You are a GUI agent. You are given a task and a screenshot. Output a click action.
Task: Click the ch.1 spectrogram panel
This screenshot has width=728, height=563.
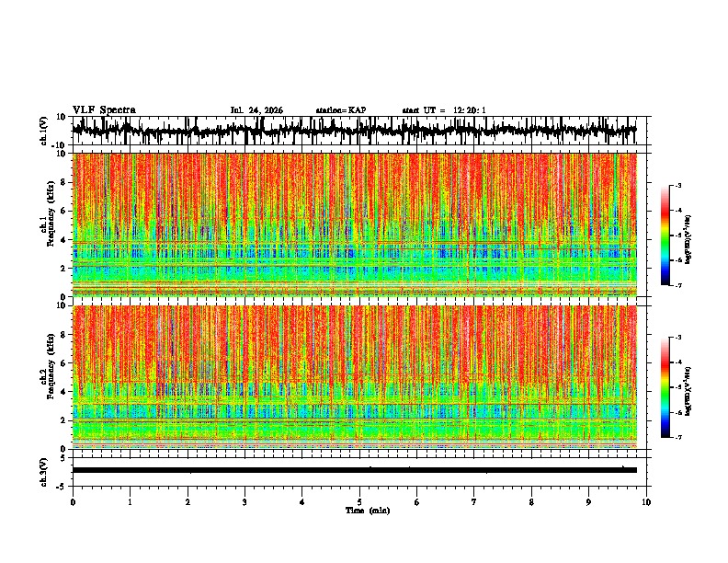[354, 224]
